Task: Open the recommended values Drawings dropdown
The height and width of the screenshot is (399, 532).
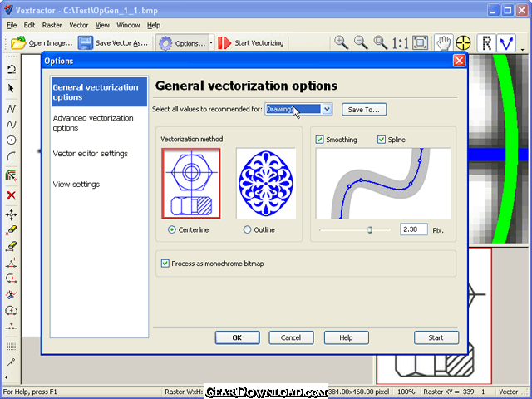Action: pyautogui.click(x=327, y=109)
